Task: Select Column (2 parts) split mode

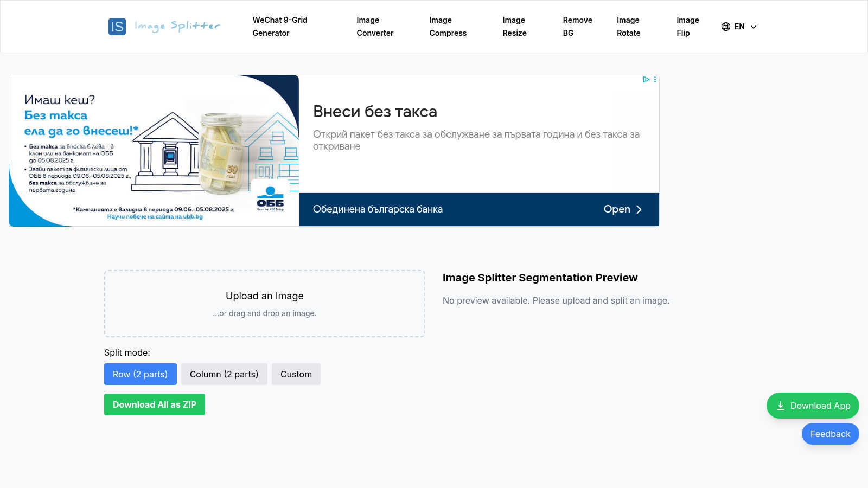Action: 224,374
